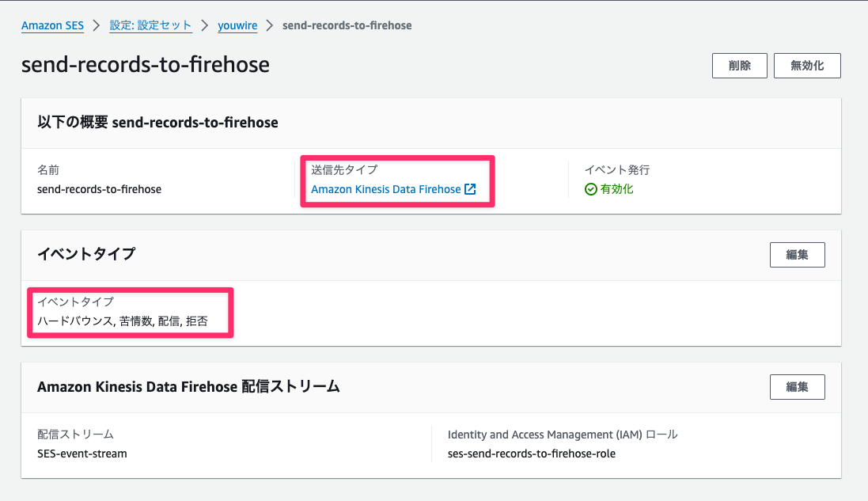Click the イベントタイプ section heading
The image size is (868, 501).
86,254
